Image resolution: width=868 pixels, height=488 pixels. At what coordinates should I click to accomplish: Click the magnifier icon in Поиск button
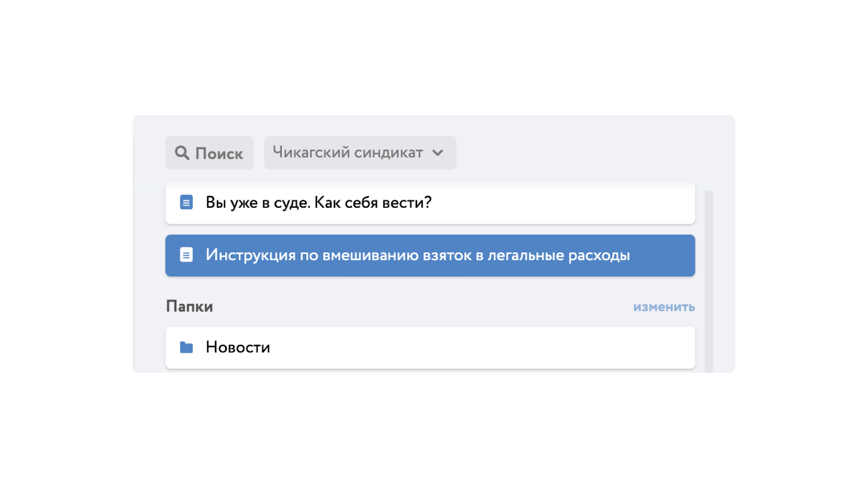[182, 153]
